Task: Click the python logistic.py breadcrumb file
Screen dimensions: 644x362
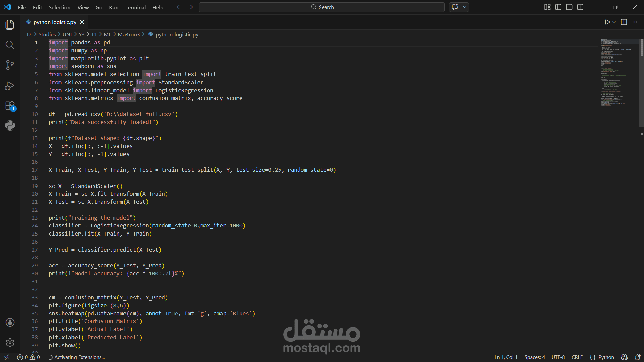Action: click(177, 34)
